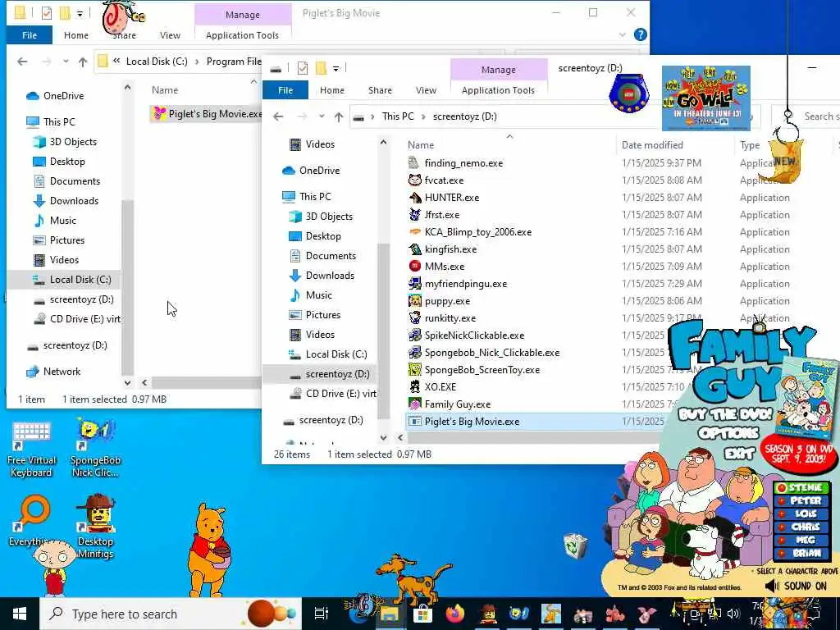This screenshot has height=630, width=840.
Task: Open recent locations dropdown in Piglet's window
Action: tap(66, 62)
